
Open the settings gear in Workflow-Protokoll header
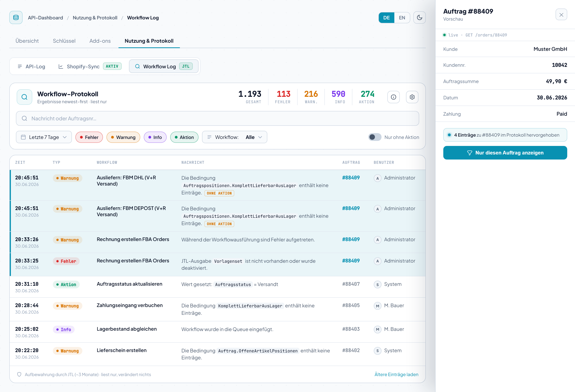point(412,97)
